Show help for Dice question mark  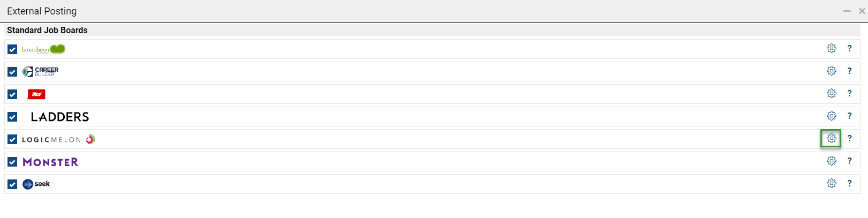pyautogui.click(x=849, y=93)
